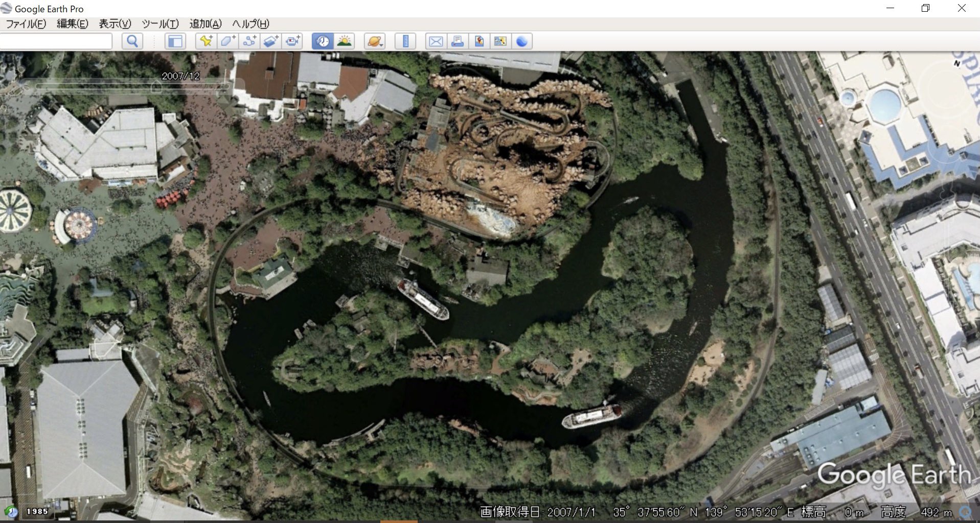Viewport: 980px width, 523px height.
Task: Open the 表示(V) menu
Action: click(x=115, y=24)
